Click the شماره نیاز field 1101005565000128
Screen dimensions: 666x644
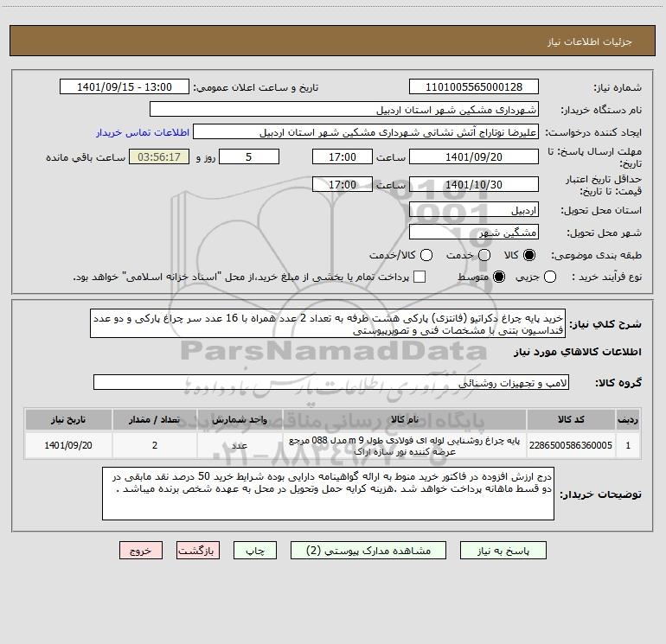coord(474,87)
